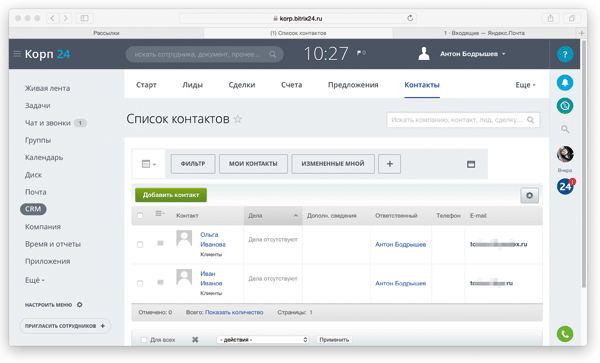Click the window icon at the filter bar's right end
This screenshot has width=600, height=363.
click(x=471, y=164)
